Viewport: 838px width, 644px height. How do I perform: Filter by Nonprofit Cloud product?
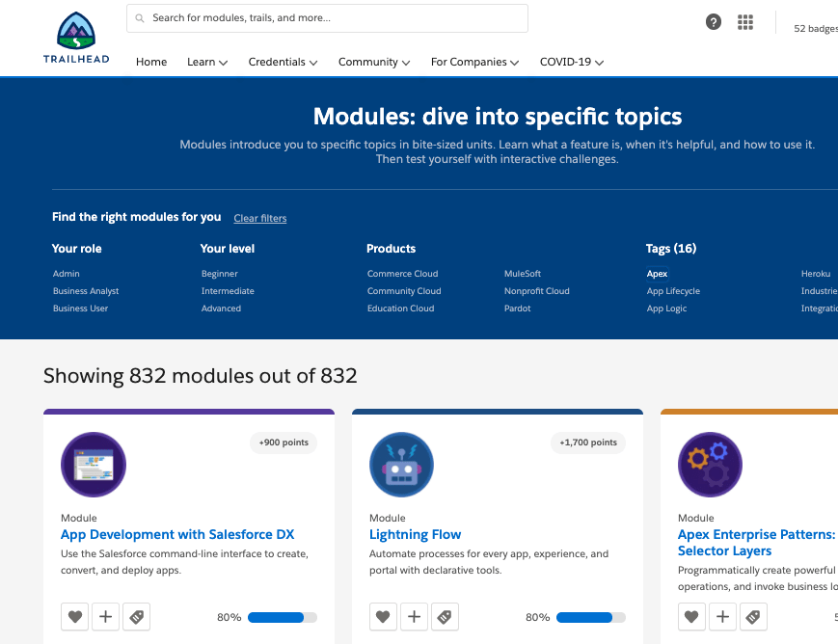[x=537, y=291]
